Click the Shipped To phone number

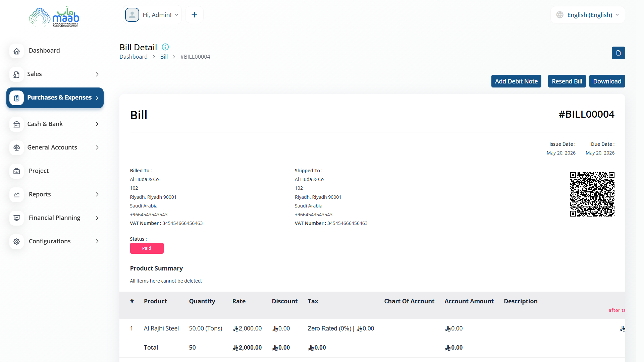tap(314, 215)
